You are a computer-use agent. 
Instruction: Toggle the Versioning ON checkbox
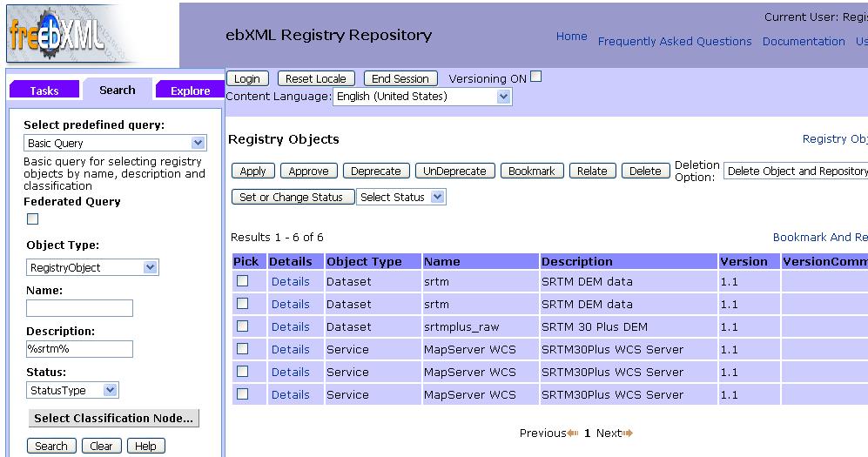coord(536,77)
